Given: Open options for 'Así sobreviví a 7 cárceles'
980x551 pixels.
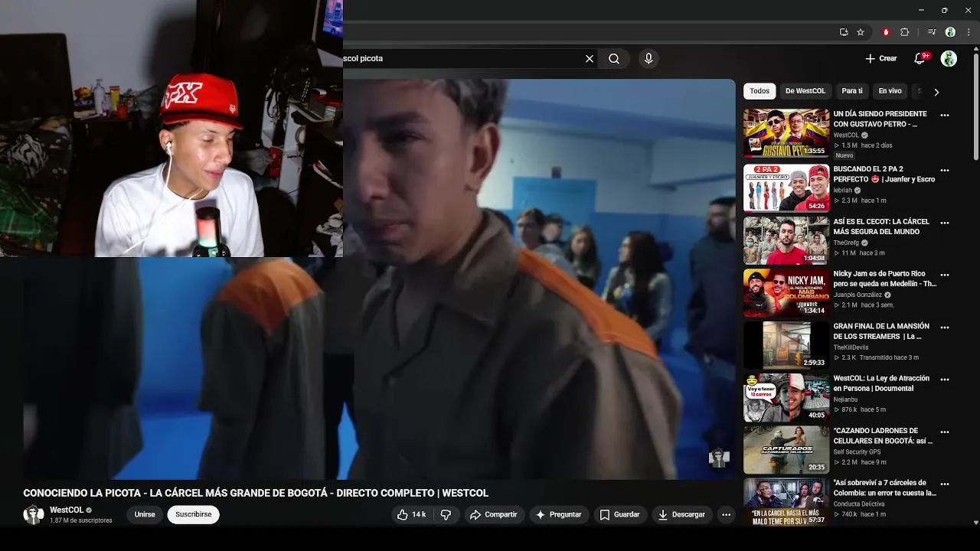Looking at the screenshot, I should pos(945,484).
